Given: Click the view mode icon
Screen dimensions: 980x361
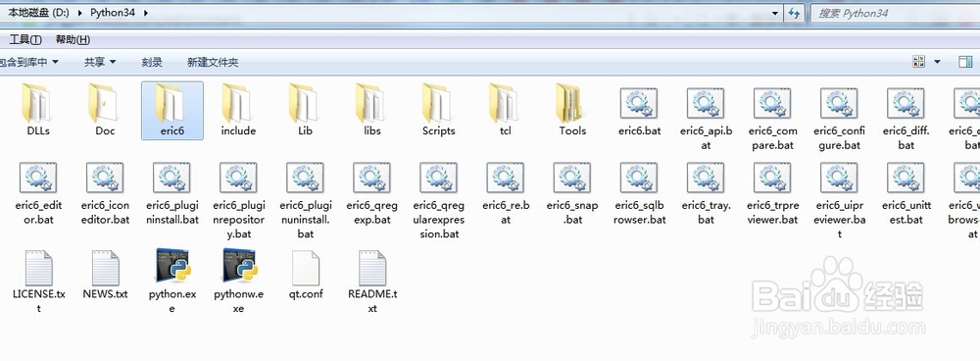Looking at the screenshot, I should click(919, 62).
